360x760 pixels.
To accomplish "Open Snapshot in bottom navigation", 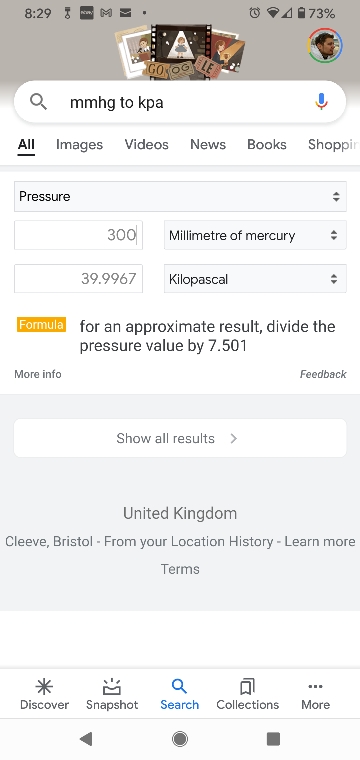I will 112,694.
